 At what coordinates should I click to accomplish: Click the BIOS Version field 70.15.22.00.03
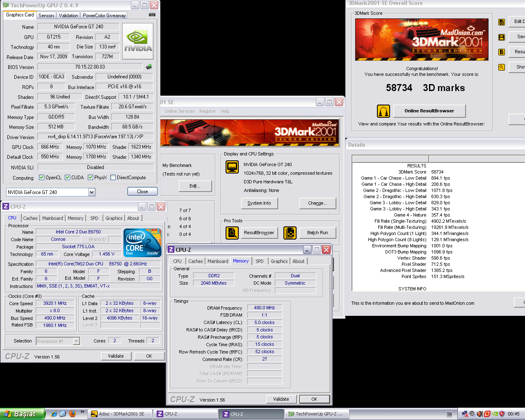click(x=90, y=66)
